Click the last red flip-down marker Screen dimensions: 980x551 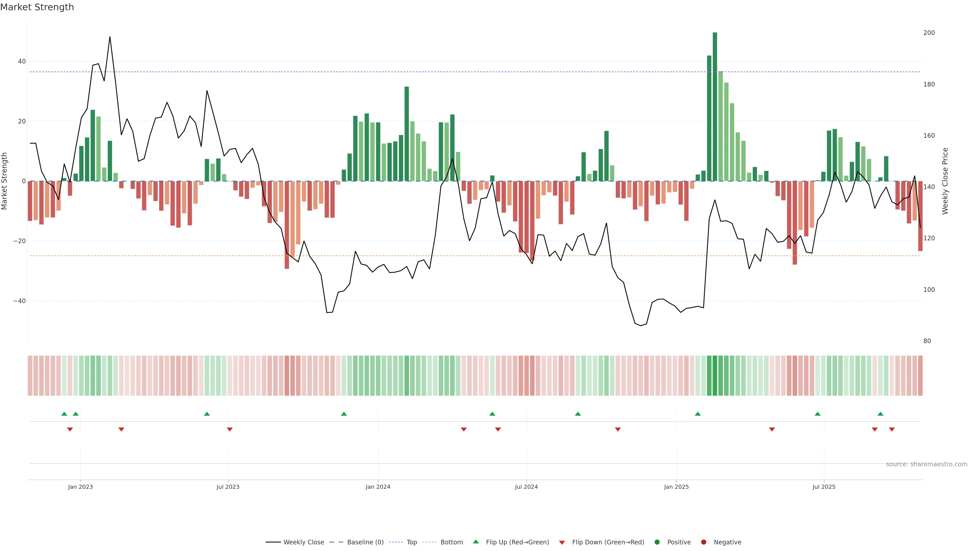pos(892,429)
